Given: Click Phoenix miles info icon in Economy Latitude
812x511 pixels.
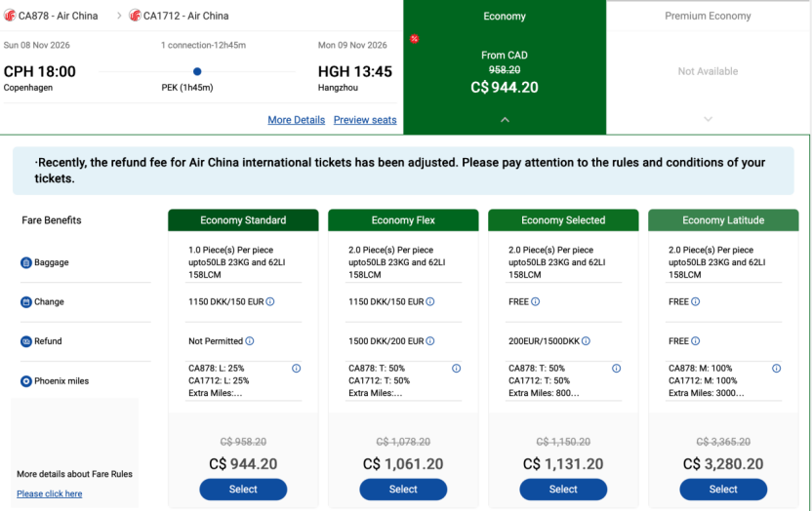Looking at the screenshot, I should click(x=776, y=369).
